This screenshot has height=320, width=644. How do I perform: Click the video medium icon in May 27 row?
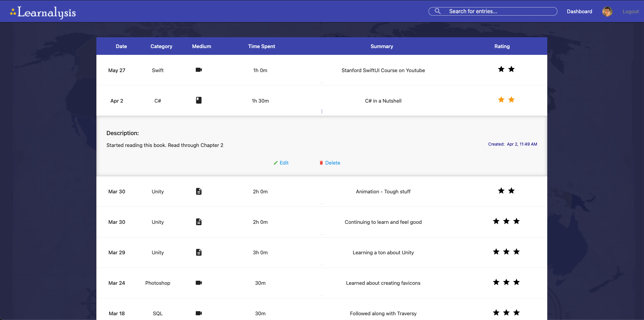199,70
